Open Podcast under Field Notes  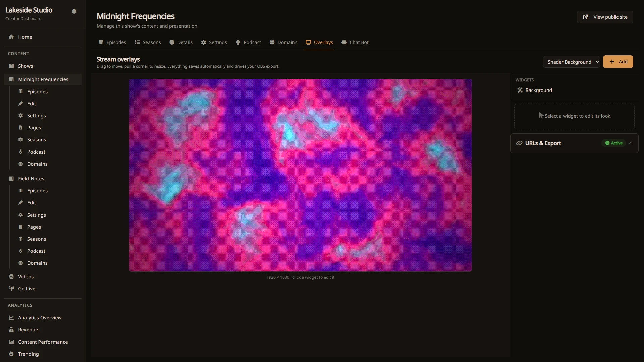click(36, 251)
